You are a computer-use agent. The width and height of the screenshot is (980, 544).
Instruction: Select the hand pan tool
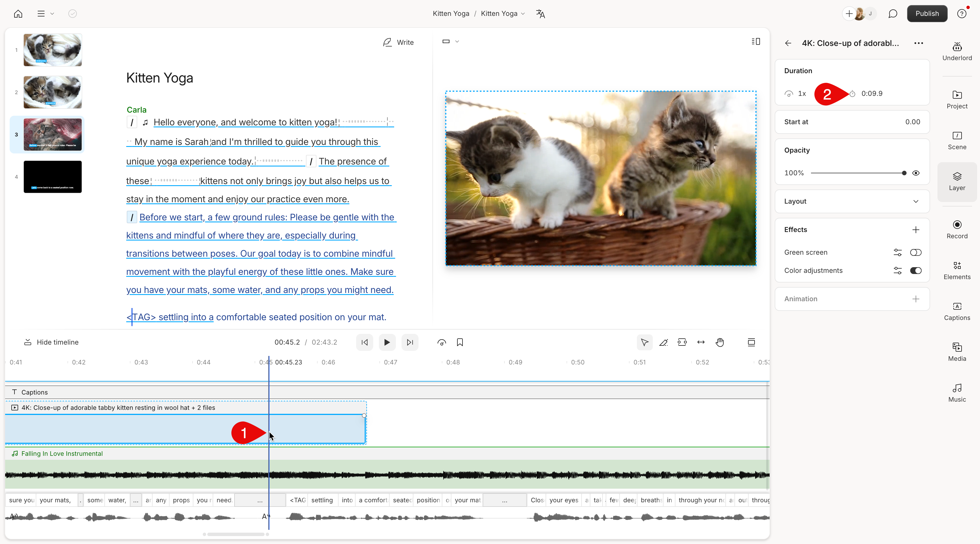click(x=719, y=342)
